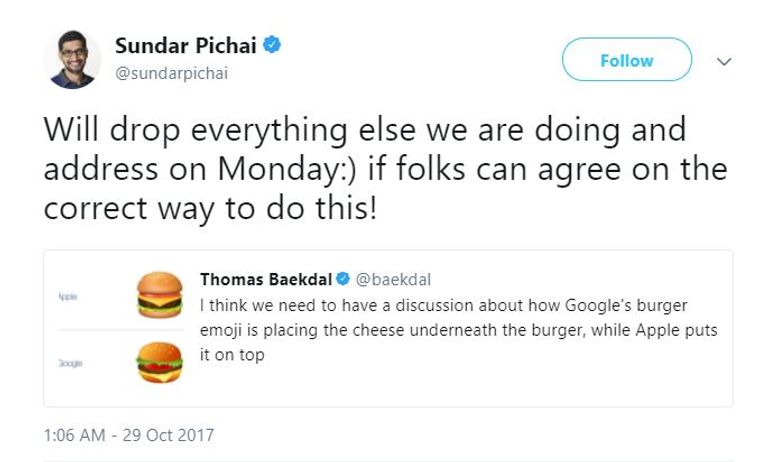
Task: Open the 1:06 AM - 29 Oct 2017 timestamp
Action: [x=129, y=435]
